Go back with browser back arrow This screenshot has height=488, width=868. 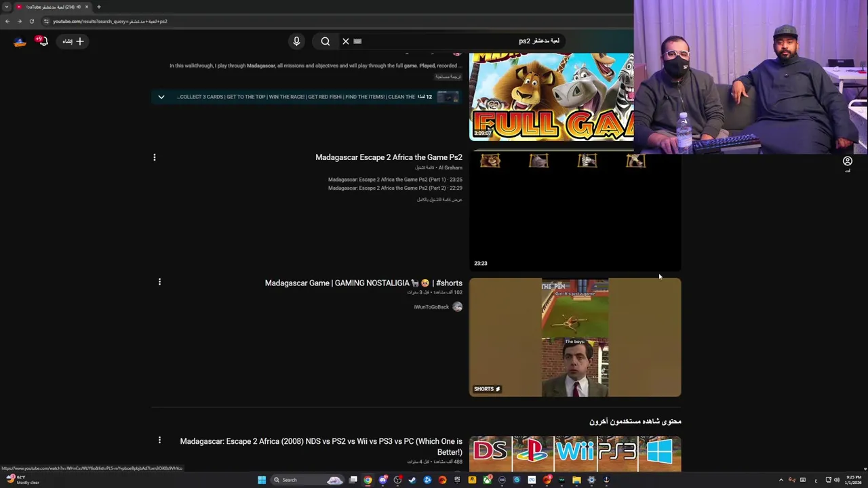[7, 21]
